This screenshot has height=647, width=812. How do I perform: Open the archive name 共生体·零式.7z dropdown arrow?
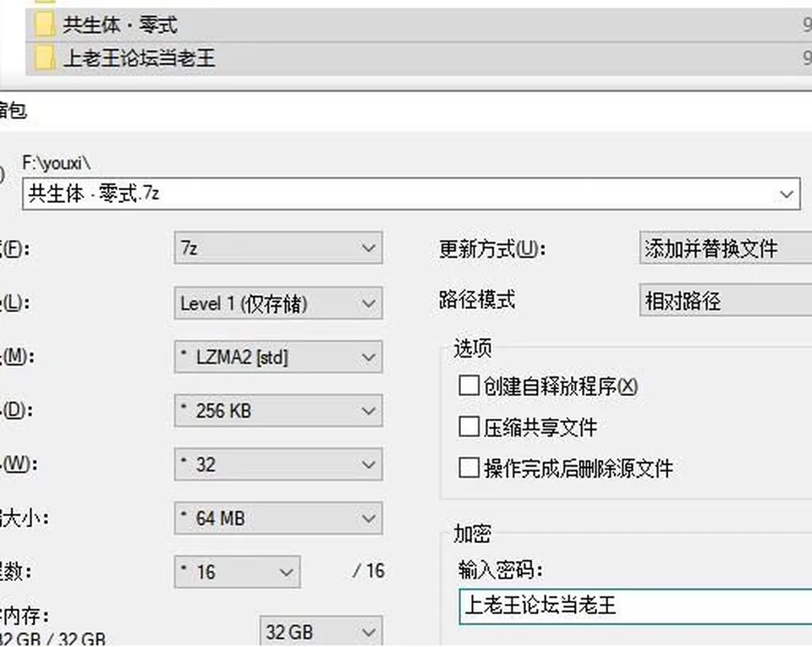click(786, 195)
